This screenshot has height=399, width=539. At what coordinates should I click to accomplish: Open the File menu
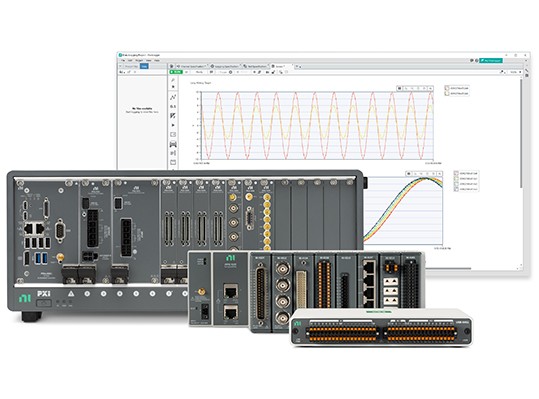tap(123, 60)
